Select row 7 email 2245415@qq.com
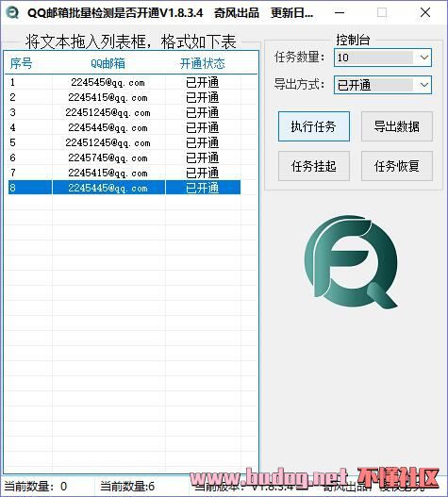Screen dimensions: 448x497 (108, 174)
